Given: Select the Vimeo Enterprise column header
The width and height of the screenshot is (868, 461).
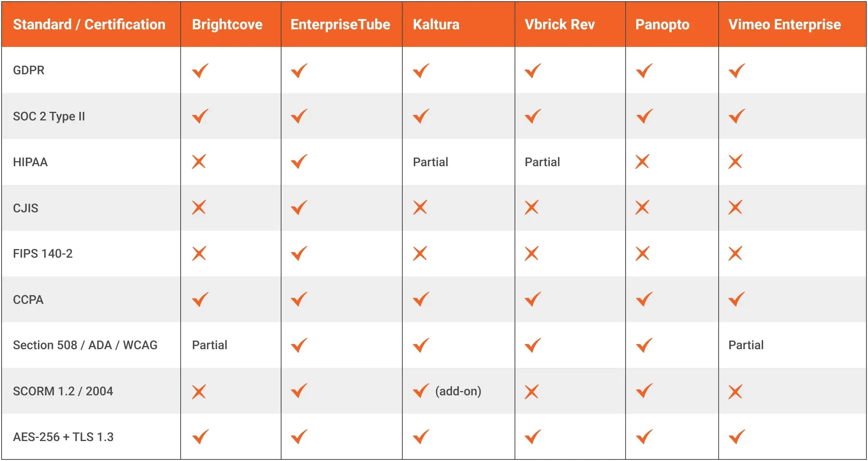Looking at the screenshot, I should (x=784, y=25).
